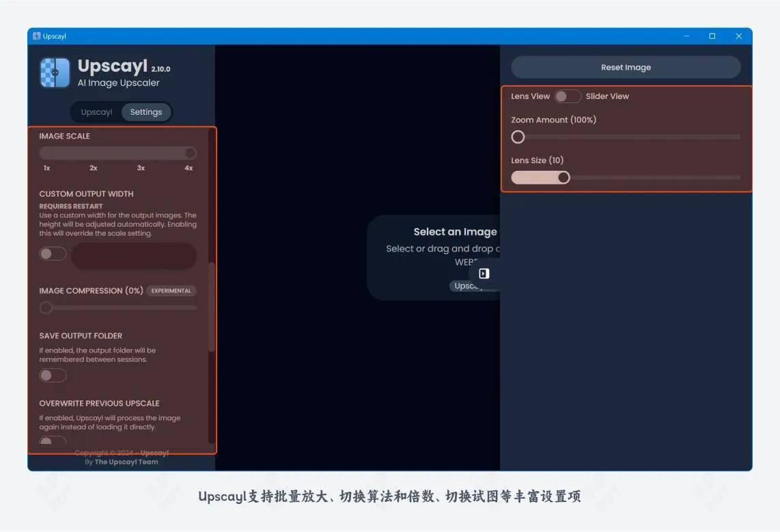Toggle between Lens View and Slider View
Screen dimensions: 780x532
click(x=568, y=96)
